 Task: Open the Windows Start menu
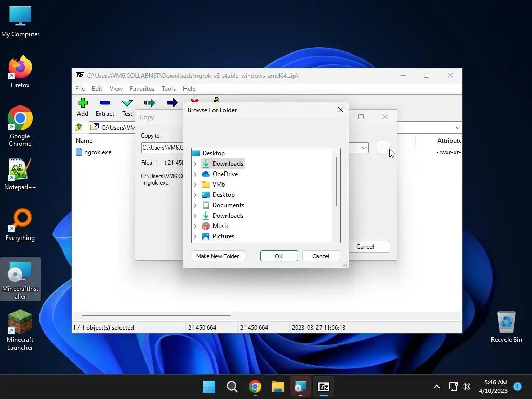[x=209, y=387]
